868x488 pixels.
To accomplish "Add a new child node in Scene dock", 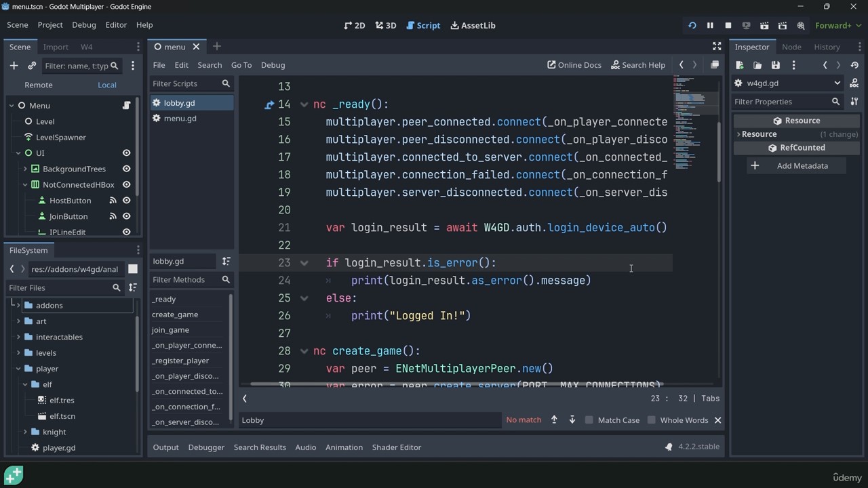I will coord(14,66).
